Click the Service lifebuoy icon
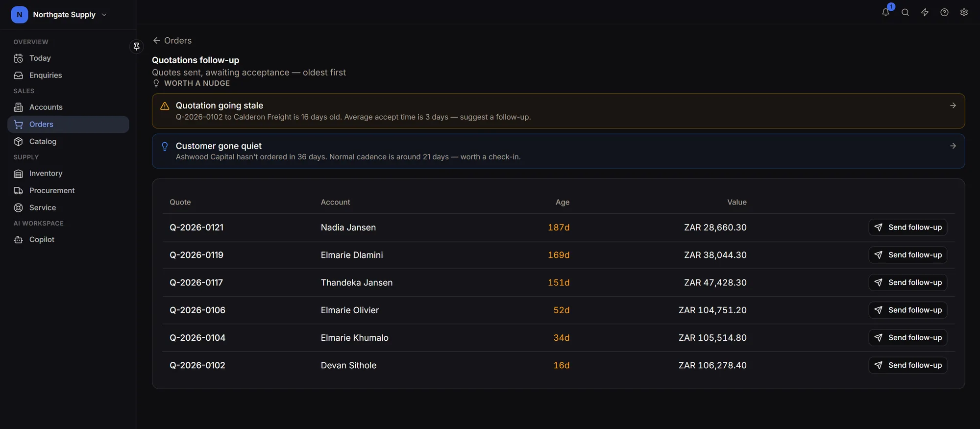Screen dimensions: 980x429 point(19,208)
